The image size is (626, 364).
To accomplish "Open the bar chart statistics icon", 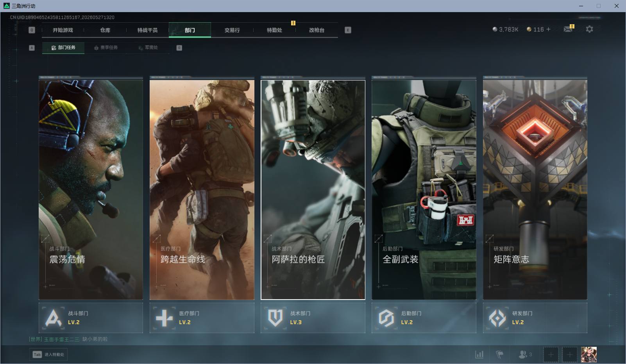I will [x=479, y=354].
